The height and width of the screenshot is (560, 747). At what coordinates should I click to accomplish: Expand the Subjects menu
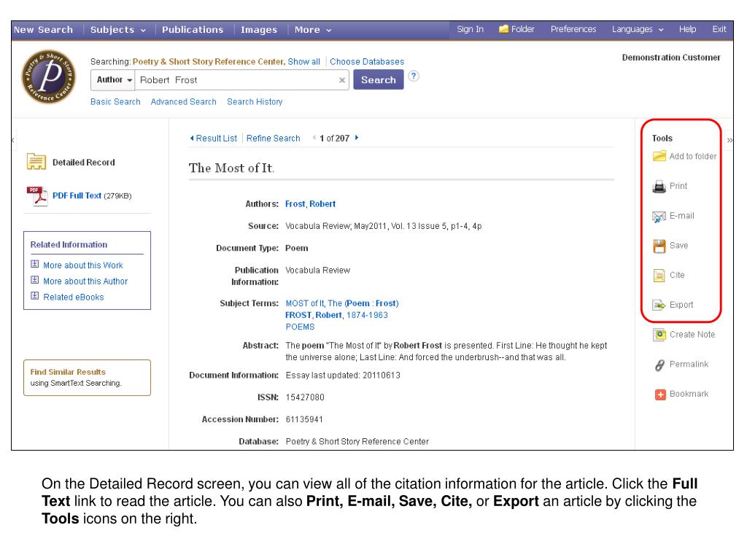coord(117,29)
